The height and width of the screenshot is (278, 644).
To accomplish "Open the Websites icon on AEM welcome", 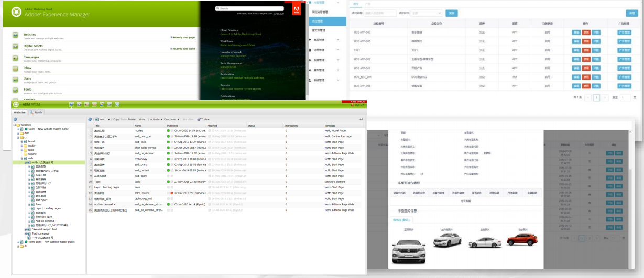I will 15,35.
